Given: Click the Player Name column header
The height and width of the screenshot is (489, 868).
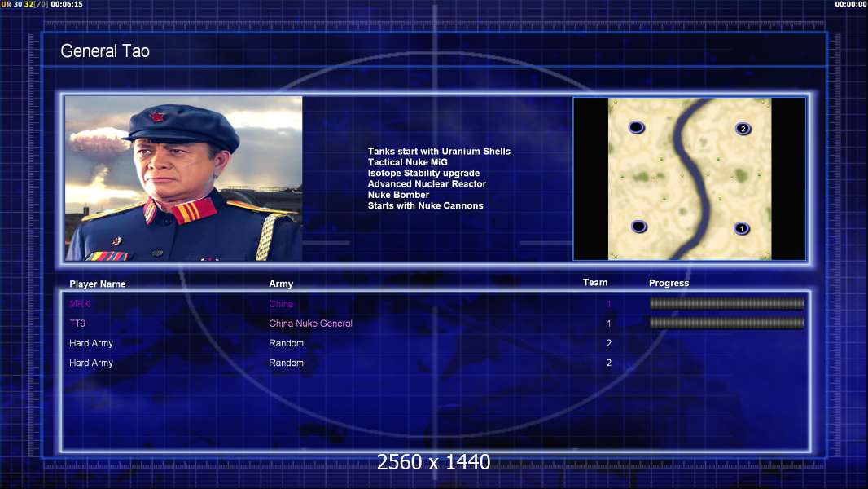Looking at the screenshot, I should (98, 284).
